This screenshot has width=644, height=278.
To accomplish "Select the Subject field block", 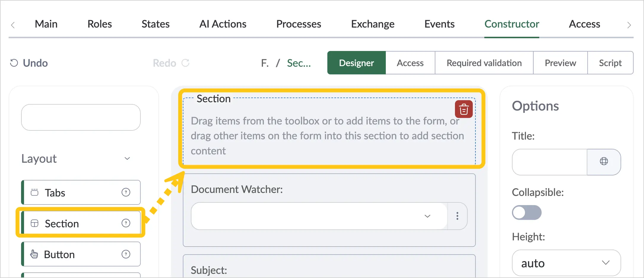I will click(329, 266).
